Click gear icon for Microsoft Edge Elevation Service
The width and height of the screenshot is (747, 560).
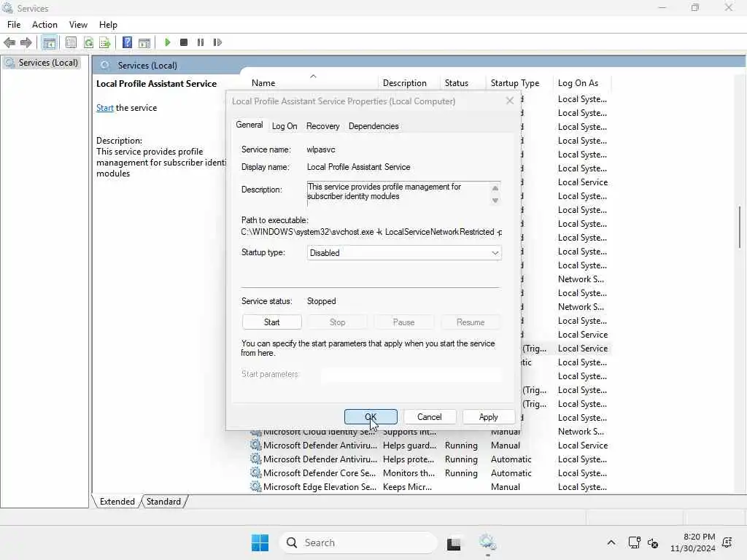256,486
